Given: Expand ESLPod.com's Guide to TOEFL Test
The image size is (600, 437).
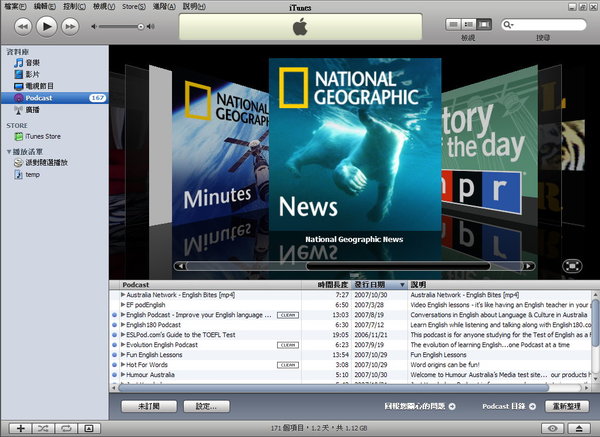Looking at the screenshot, I should tap(123, 335).
